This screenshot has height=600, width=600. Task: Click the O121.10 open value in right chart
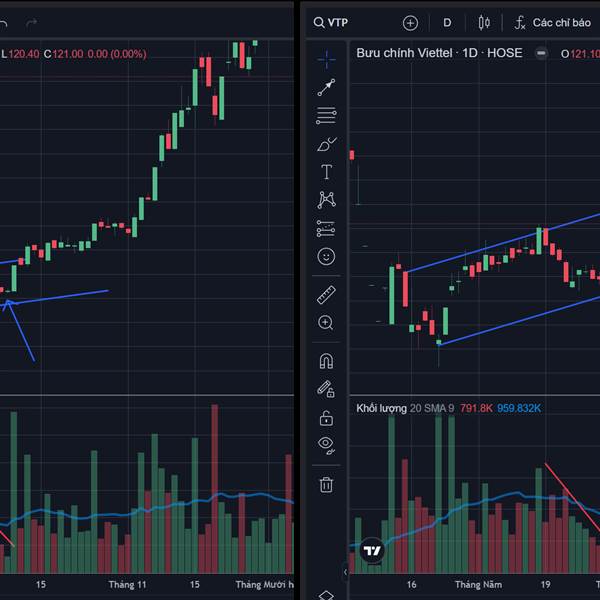[x=580, y=54]
